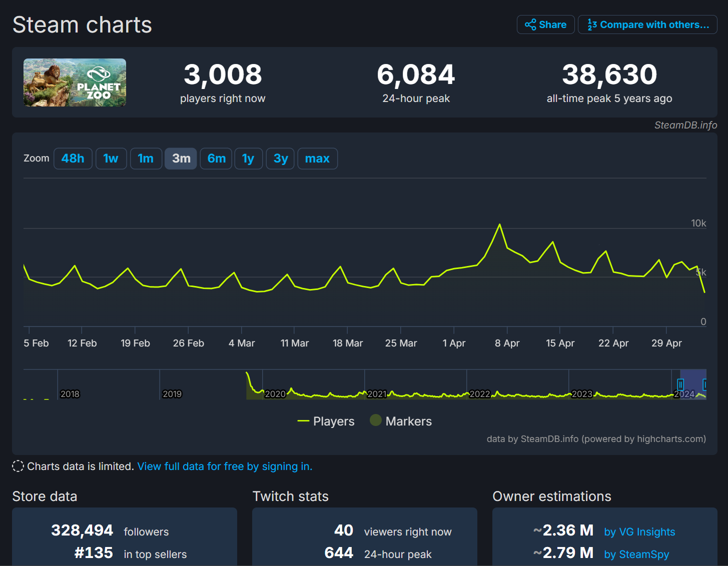Viewport: 728px width, 566px height.
Task: Open the view full data sign-in link
Action: (225, 466)
